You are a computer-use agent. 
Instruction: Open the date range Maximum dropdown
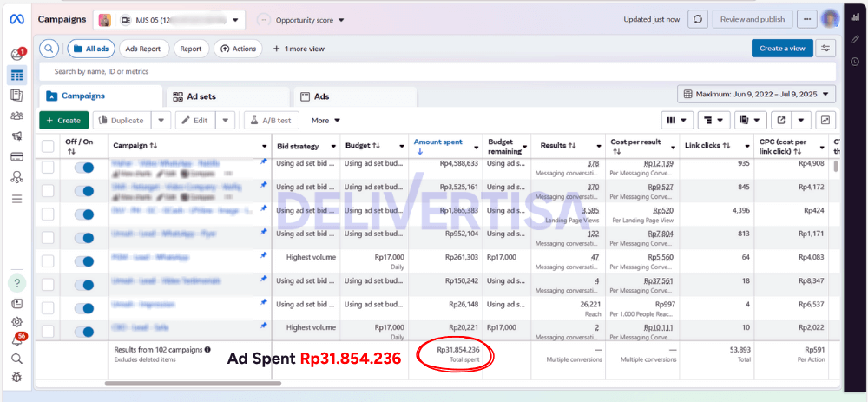pyautogui.click(x=757, y=94)
